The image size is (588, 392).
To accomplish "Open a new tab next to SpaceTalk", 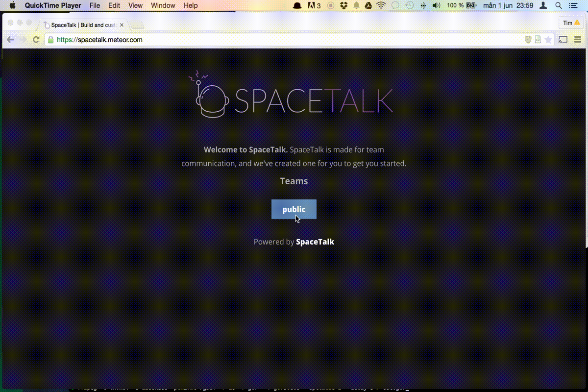I will coord(138,24).
